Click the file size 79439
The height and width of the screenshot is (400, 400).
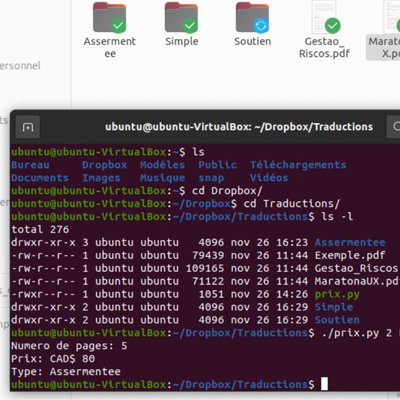point(208,256)
